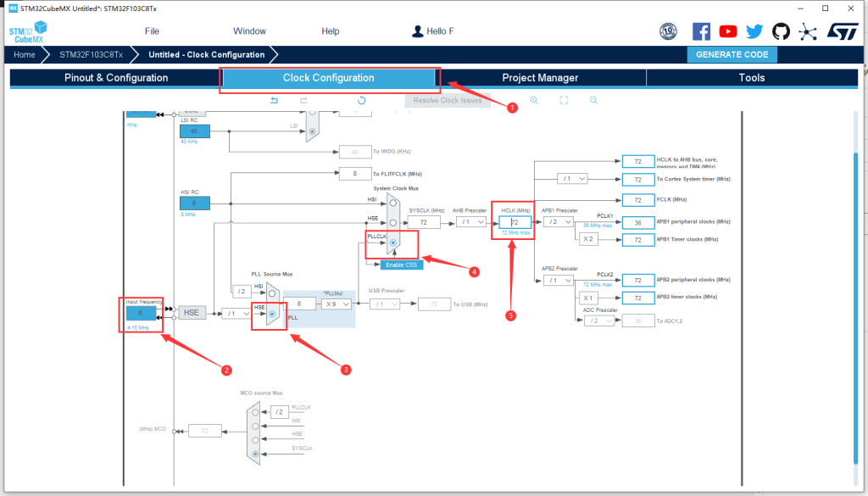The height and width of the screenshot is (496, 868).
Task: Zoom in on the clock diagram
Action: [534, 100]
